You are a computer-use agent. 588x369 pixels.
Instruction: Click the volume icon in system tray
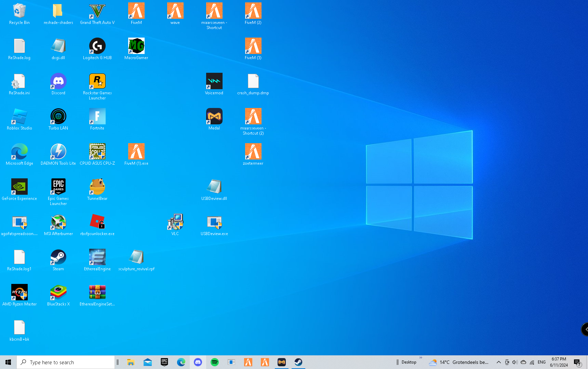point(515,362)
